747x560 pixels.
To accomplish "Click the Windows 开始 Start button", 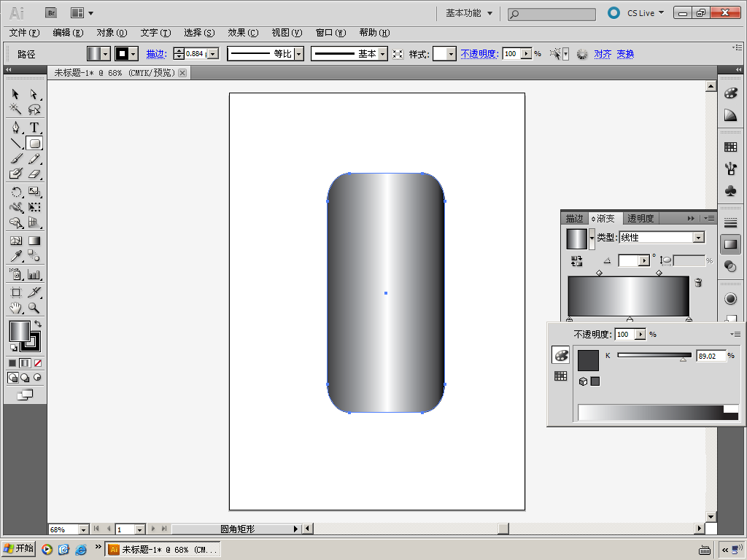I will 19,549.
